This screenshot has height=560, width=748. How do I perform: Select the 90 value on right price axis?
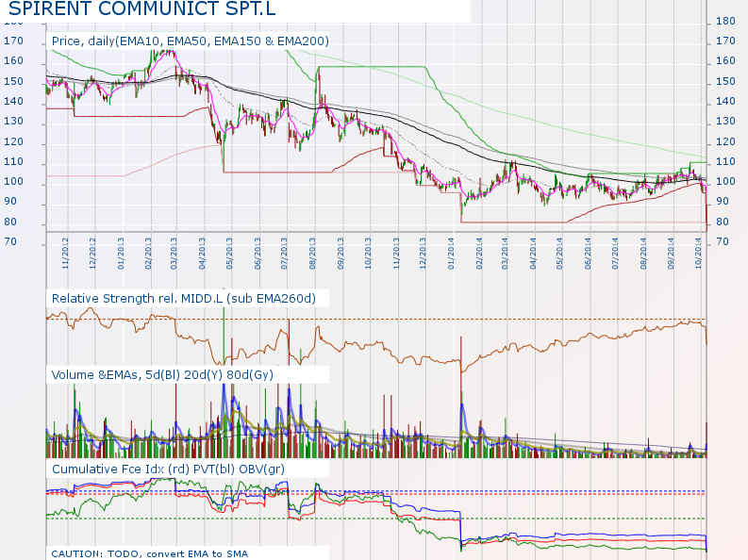point(723,201)
